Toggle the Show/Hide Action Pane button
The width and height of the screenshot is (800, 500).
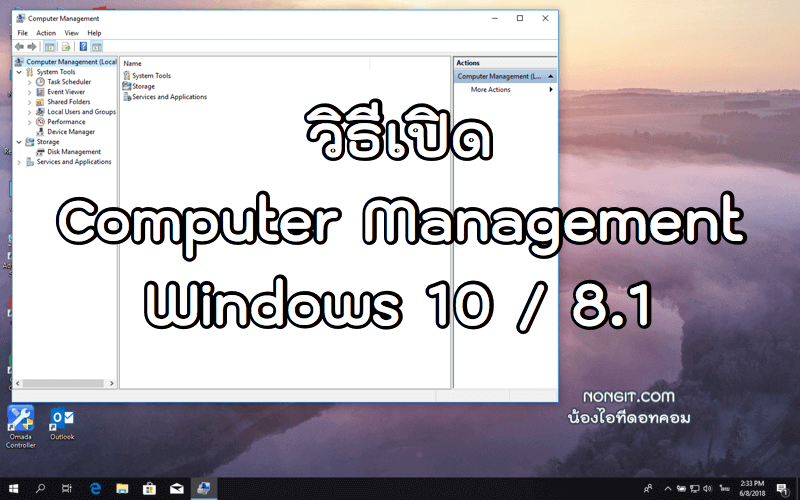coord(97,46)
